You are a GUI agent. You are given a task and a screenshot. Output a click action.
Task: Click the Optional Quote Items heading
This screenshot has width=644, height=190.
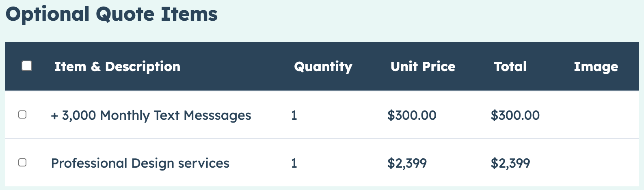pyautogui.click(x=112, y=14)
